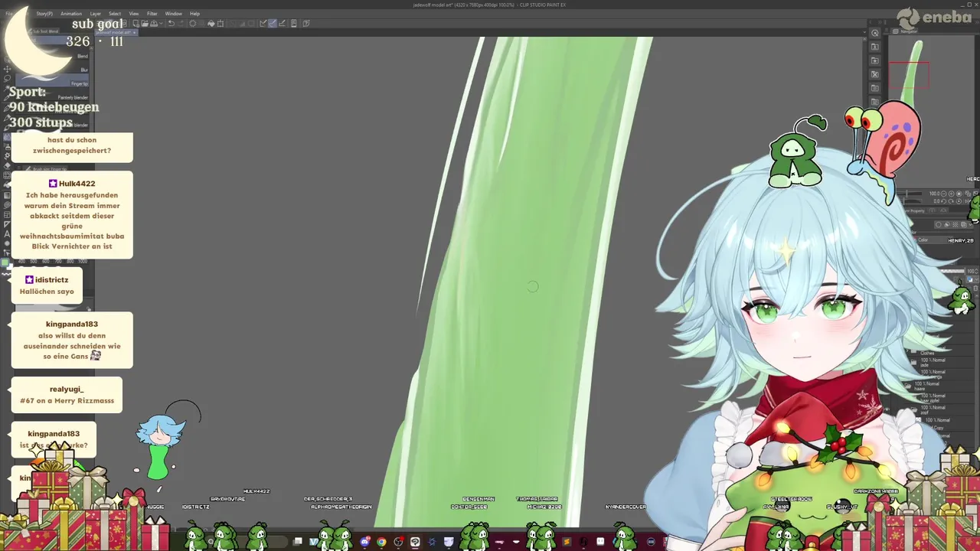This screenshot has height=551, width=980.
Task: Open the Window menu
Action: [173, 14]
